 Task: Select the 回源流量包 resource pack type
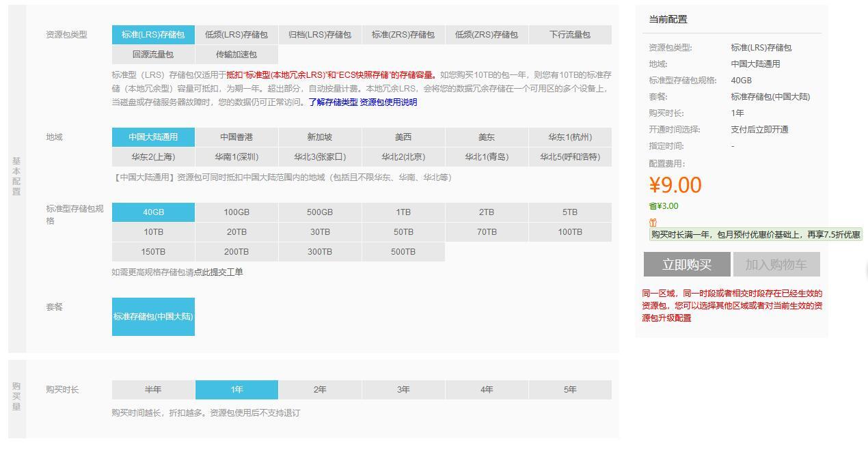(153, 54)
